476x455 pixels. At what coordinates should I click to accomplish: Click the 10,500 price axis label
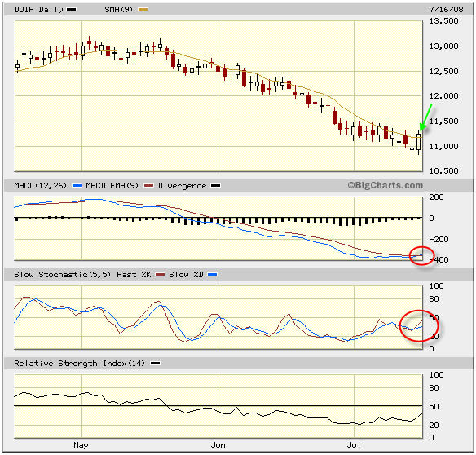point(443,171)
